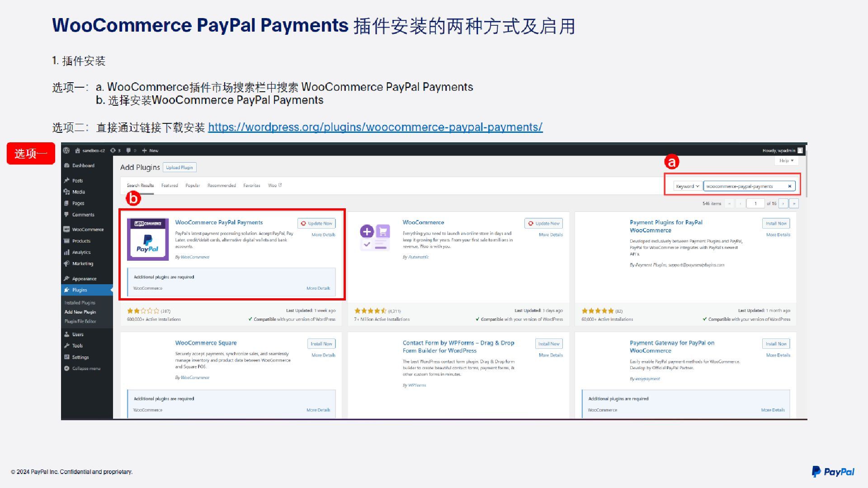The height and width of the screenshot is (488, 868).
Task: Click the wpadmin avatar icon
Action: 800,150
